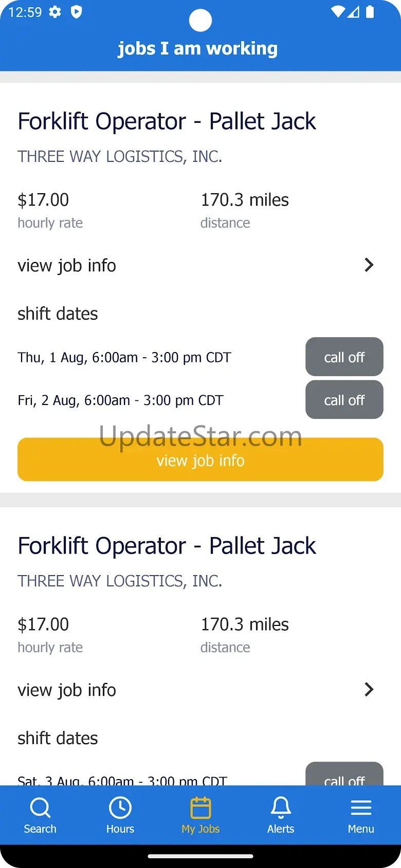
Task: Tap the shield icon in status bar
Action: 76,12
